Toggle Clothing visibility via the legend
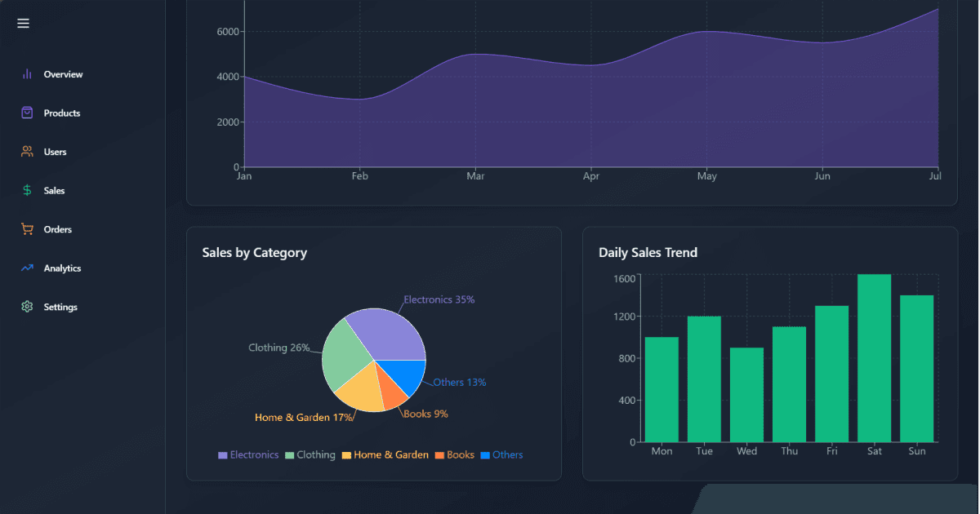This screenshot has width=980, height=514. pos(310,454)
